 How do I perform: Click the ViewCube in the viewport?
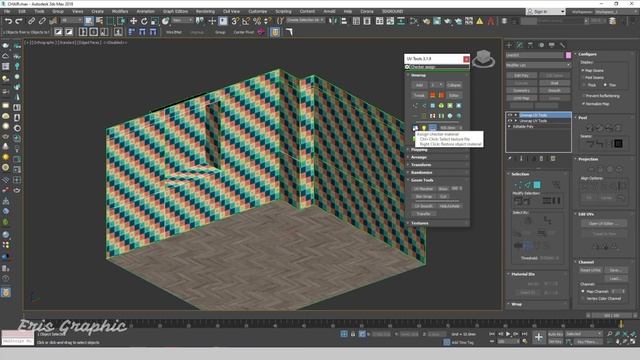(484, 59)
